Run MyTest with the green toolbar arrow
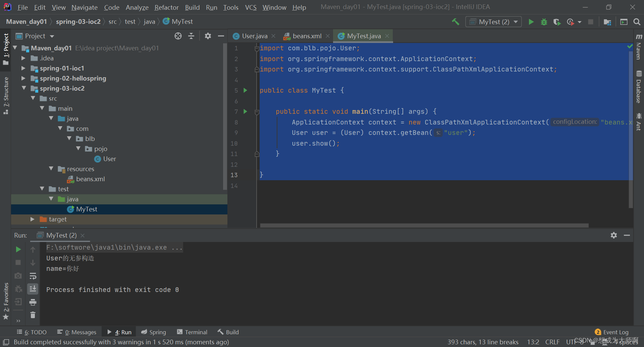 (x=531, y=22)
